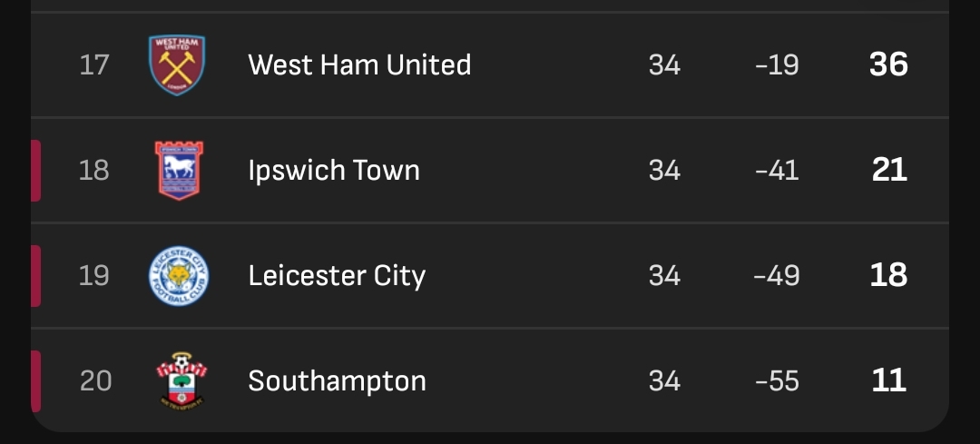
Task: Click Leicester City's -49 goal difference
Action: click(777, 275)
